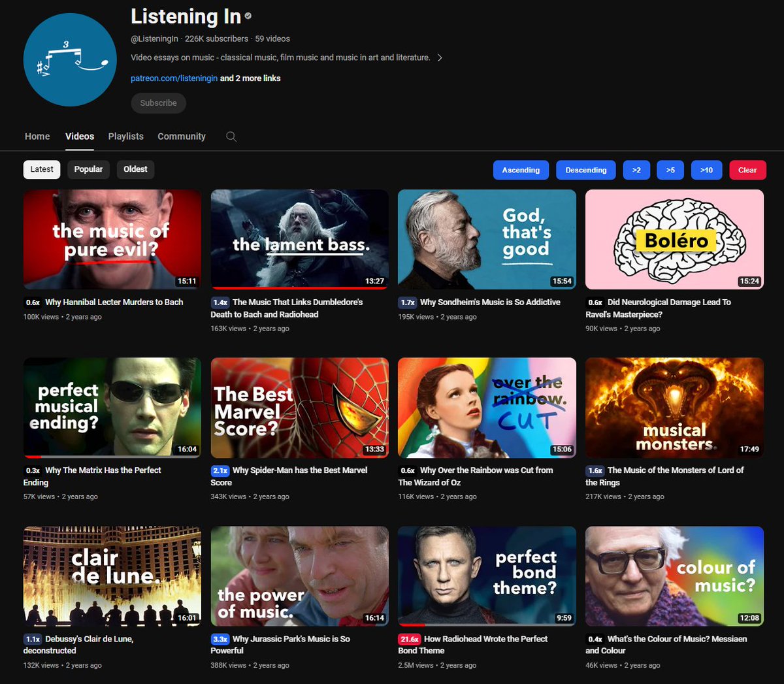Filter videos with the >2 button
The height and width of the screenshot is (684, 784).
636,170
